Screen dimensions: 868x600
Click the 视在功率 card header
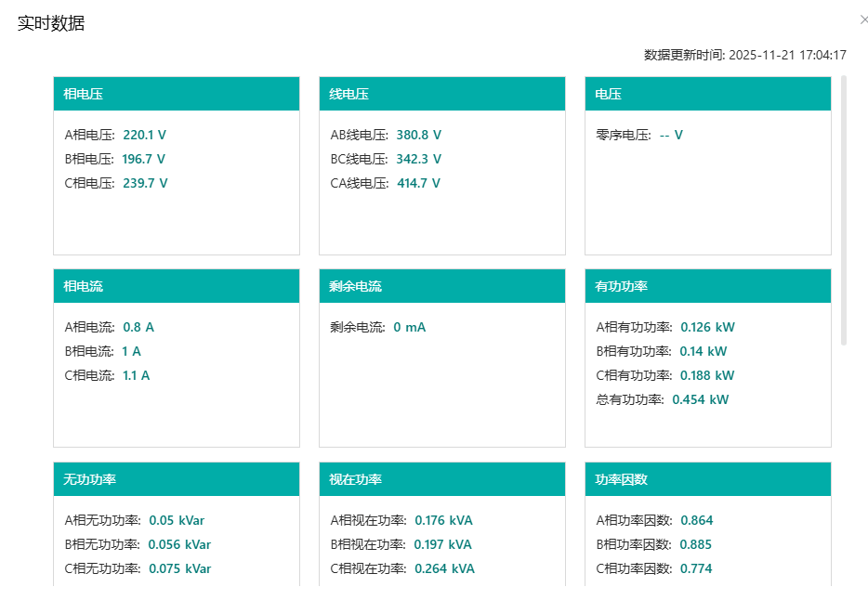point(442,479)
